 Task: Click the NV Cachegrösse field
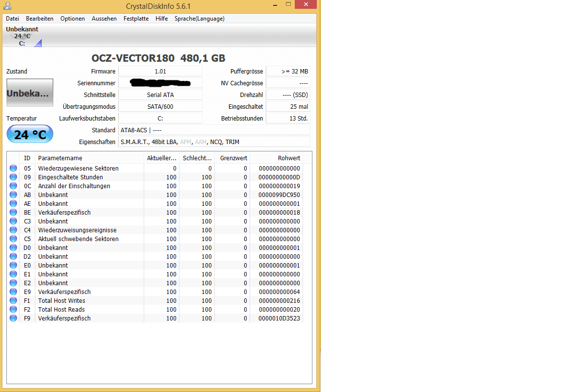coord(288,83)
